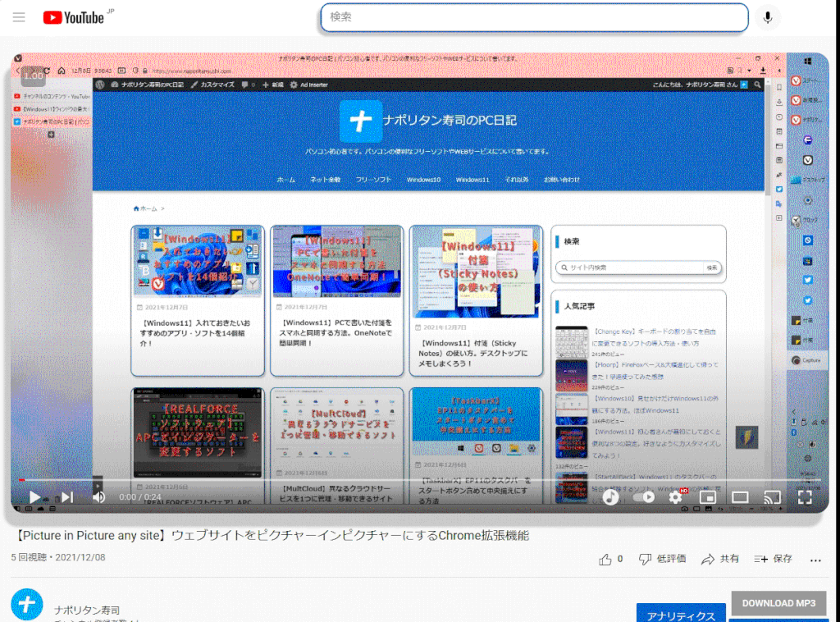840x622 pixels.
Task: Click the video title text
Action: [x=271, y=535]
